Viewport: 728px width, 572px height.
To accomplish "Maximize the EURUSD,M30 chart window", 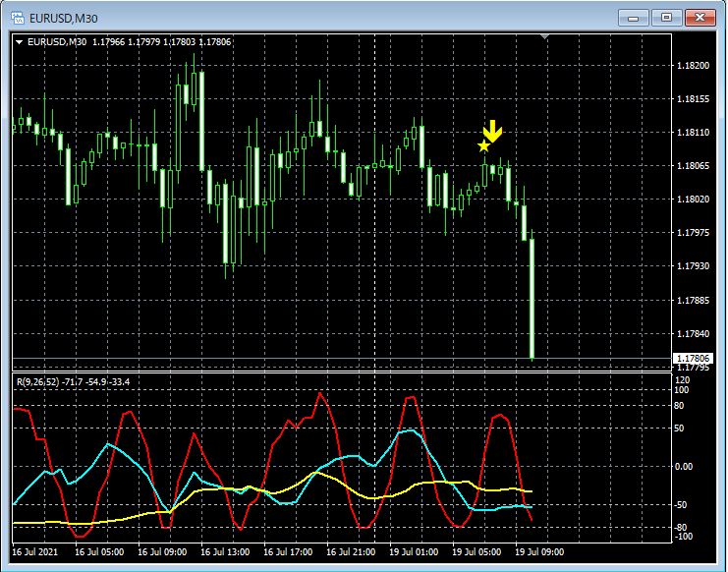I will 666,18.
